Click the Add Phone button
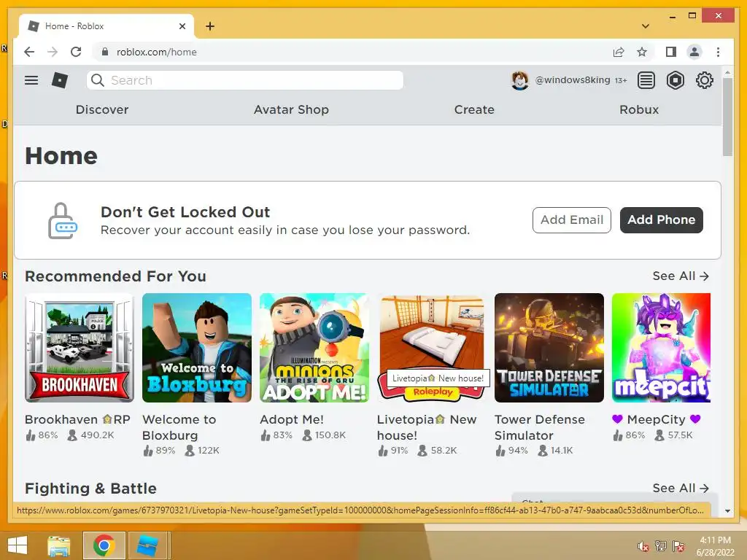 pyautogui.click(x=661, y=220)
